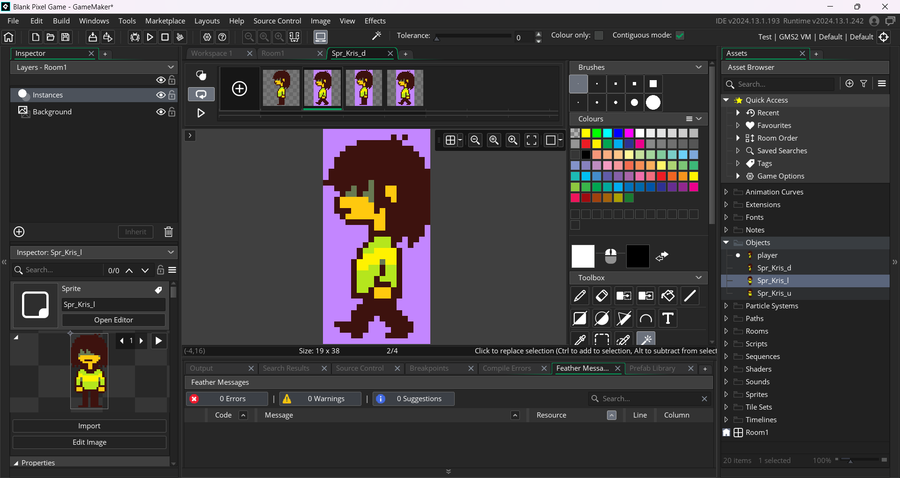Click the white primary colour box
900x478 pixels.
click(583, 257)
